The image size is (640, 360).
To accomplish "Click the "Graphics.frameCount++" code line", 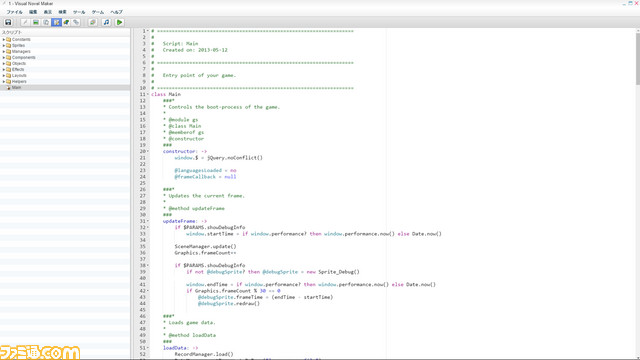I will point(205,253).
